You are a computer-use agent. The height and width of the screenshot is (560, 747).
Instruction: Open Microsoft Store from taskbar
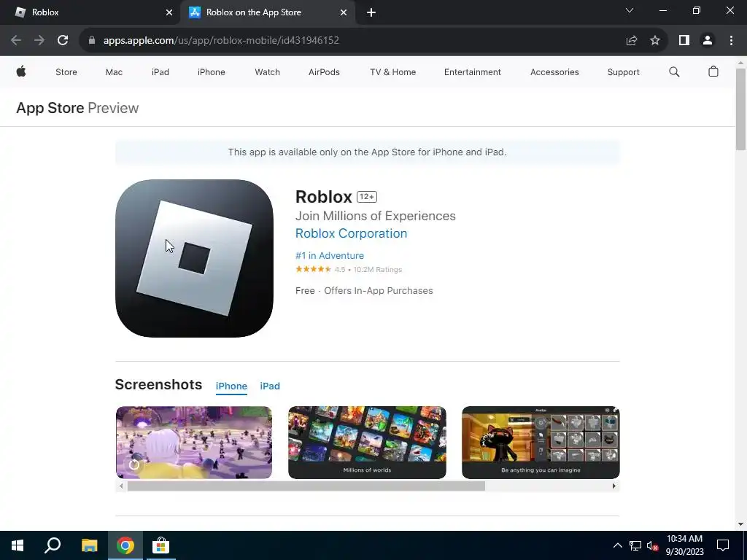(x=161, y=545)
